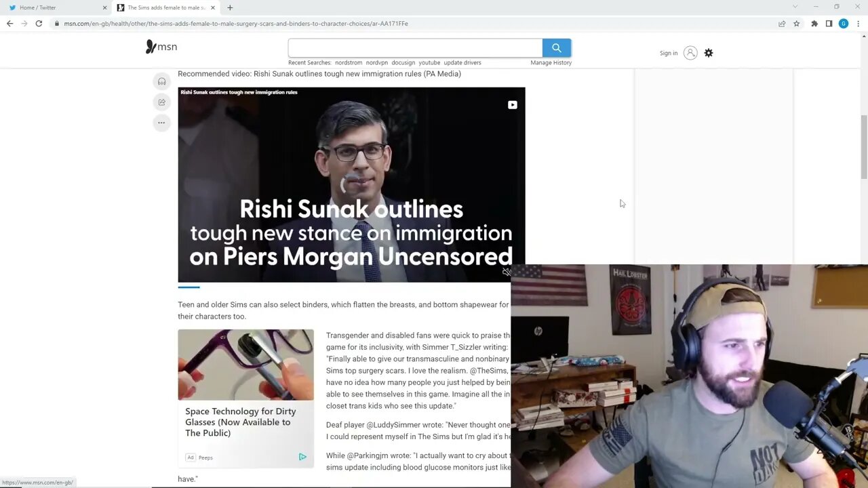Share this page via address bar icon
The height and width of the screenshot is (488, 868).
point(782,23)
